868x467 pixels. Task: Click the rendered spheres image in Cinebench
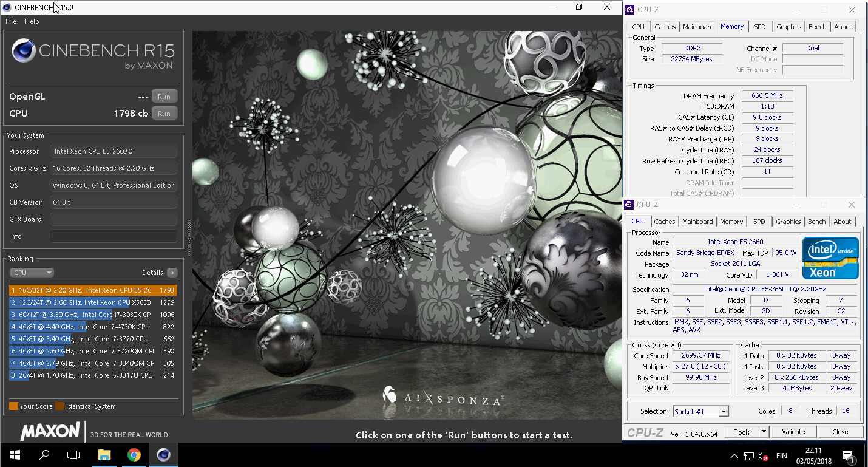click(x=407, y=225)
